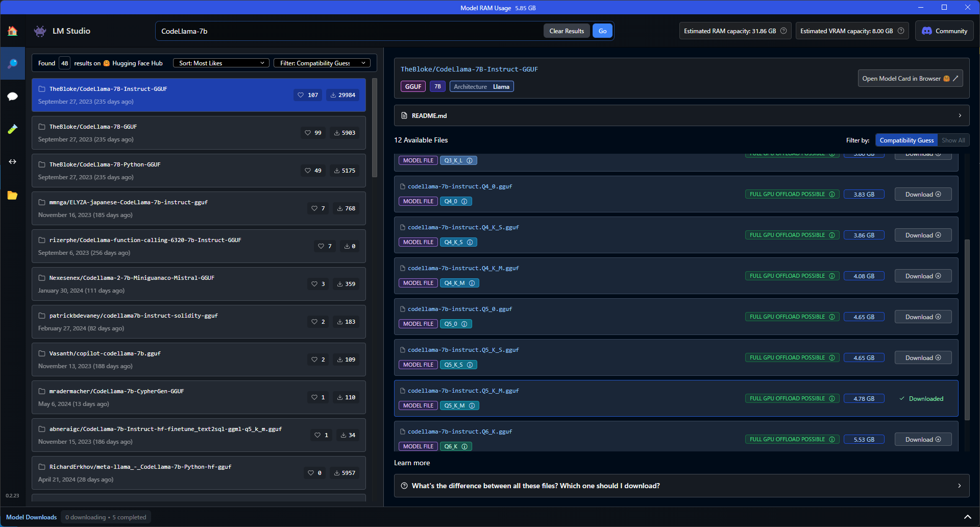Open the Local Server sidebar panel
Viewport: 980px width, 527px height.
tap(12, 161)
